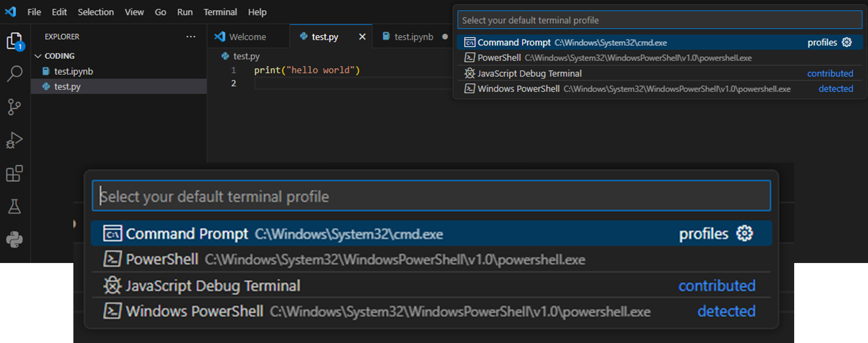The image size is (868, 343).
Task: Open test.ipynb in the Explorer tree
Action: [x=119, y=71]
